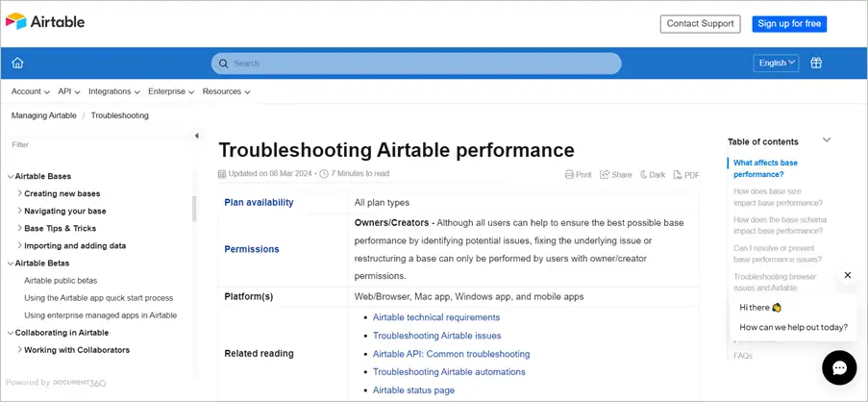
Task: Click the Share article icon
Action: 616,175
